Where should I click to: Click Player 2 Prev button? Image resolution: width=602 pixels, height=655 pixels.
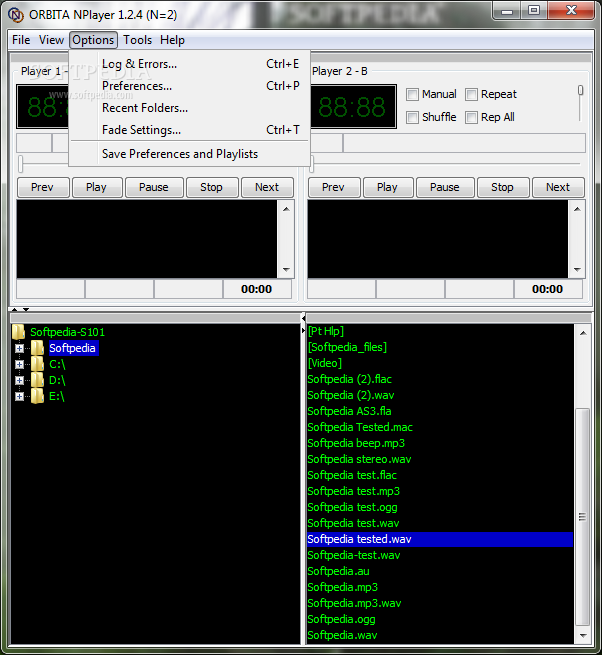pos(334,187)
